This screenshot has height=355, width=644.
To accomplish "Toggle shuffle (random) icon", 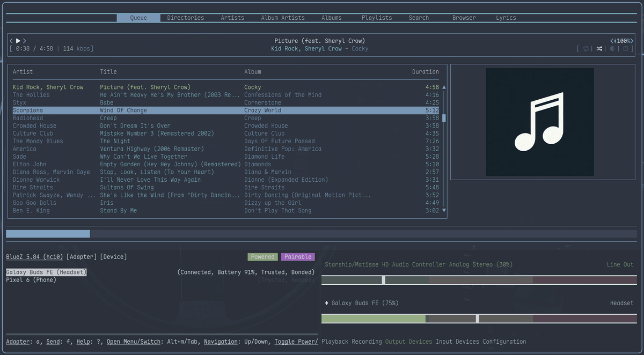I will [599, 49].
